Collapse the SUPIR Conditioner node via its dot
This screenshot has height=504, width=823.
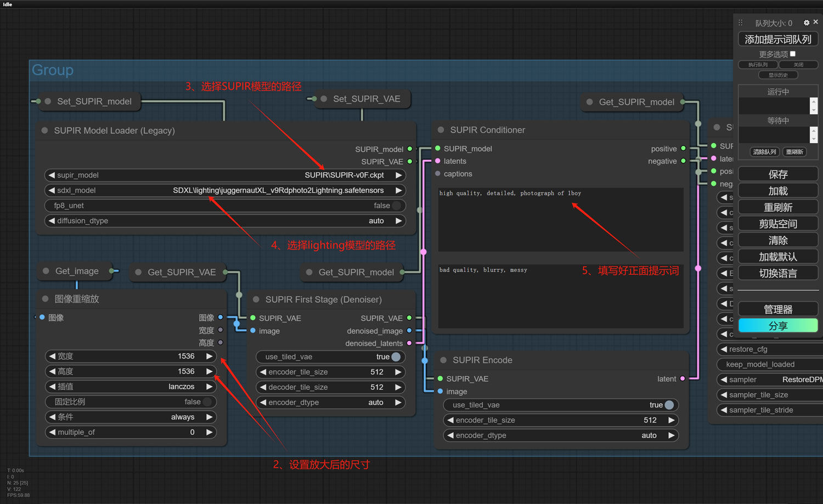pyautogui.click(x=441, y=130)
